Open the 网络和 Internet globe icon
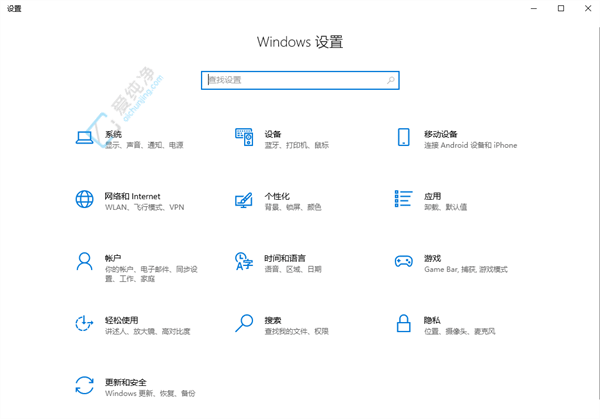Image resolution: width=600 pixels, height=419 pixels. point(84,199)
